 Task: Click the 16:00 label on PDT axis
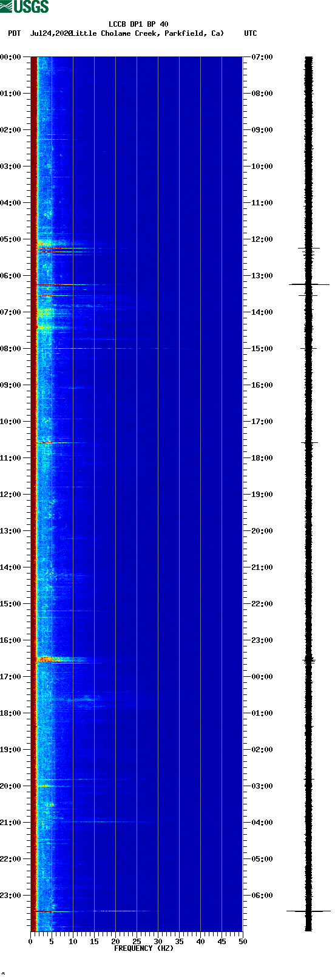(11, 640)
